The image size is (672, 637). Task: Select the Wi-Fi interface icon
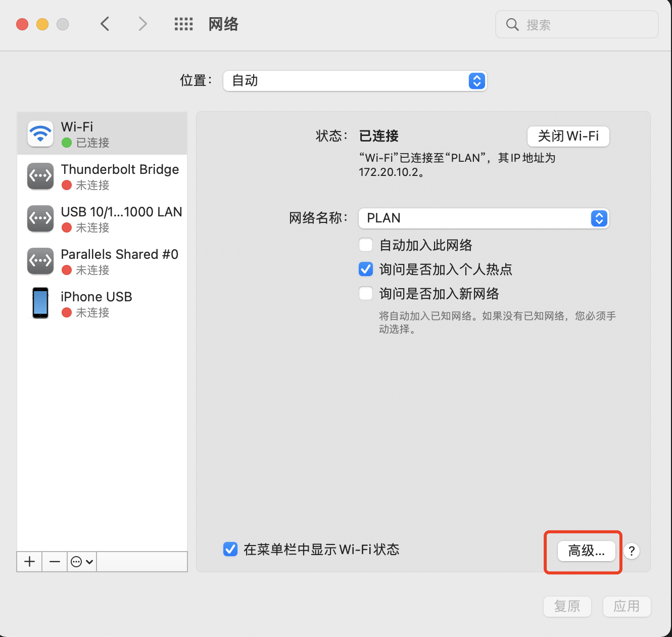[x=40, y=133]
